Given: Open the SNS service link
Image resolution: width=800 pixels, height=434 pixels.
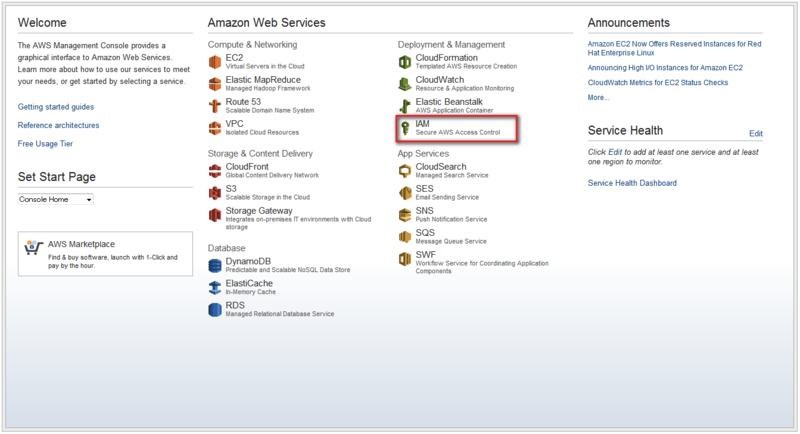Looking at the screenshot, I should pos(424,210).
